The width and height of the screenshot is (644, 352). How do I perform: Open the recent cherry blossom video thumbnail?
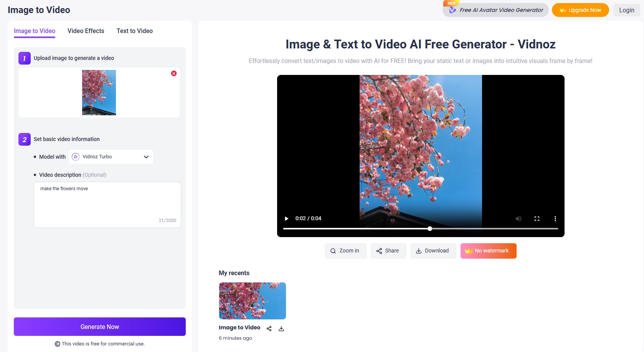(252, 301)
